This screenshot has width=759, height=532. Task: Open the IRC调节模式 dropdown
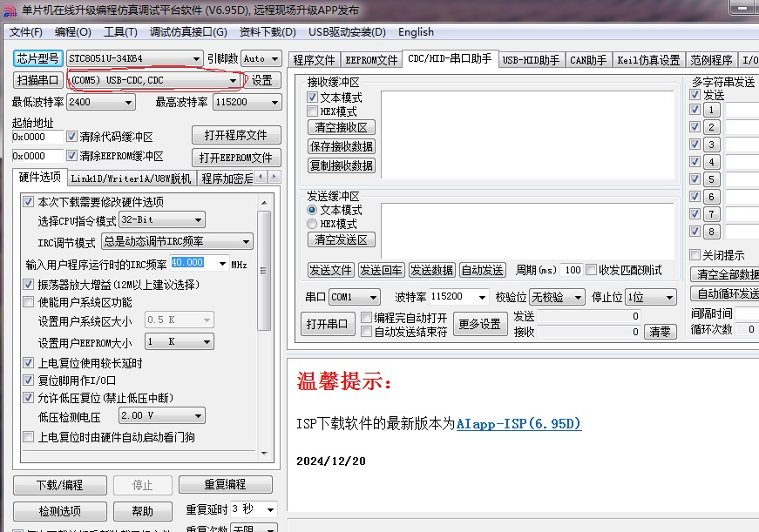point(177,241)
